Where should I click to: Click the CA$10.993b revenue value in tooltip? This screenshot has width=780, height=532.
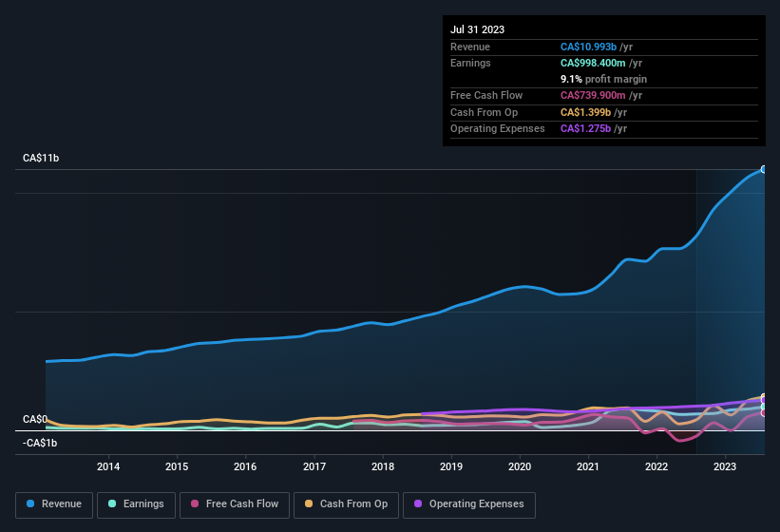(588, 47)
